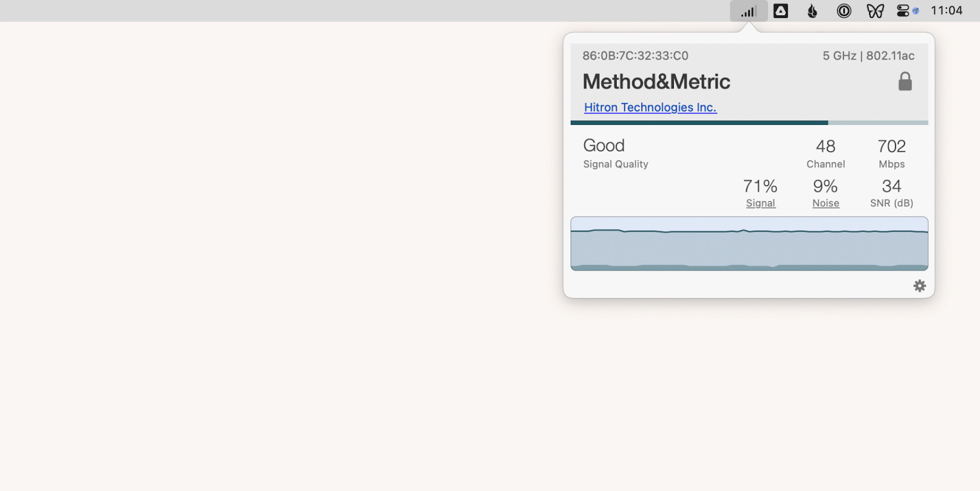Open the 1Password menu bar icon
Screen dimensions: 980x491
844,11
